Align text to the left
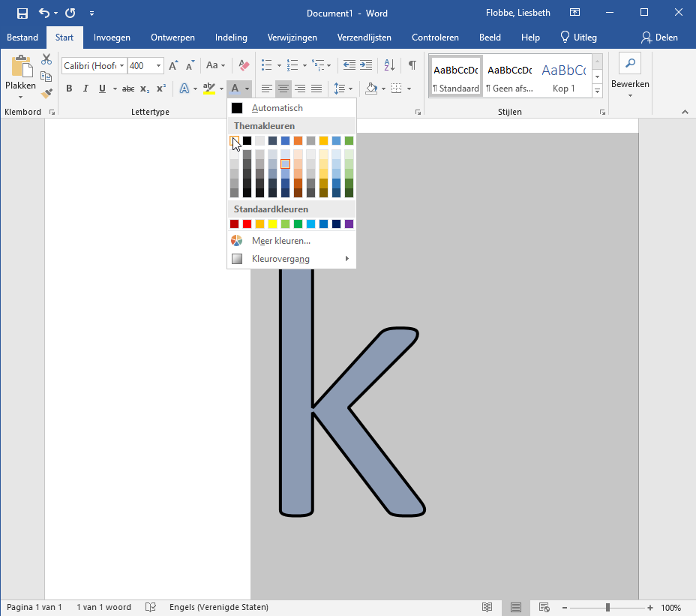696x616 pixels. pyautogui.click(x=267, y=89)
